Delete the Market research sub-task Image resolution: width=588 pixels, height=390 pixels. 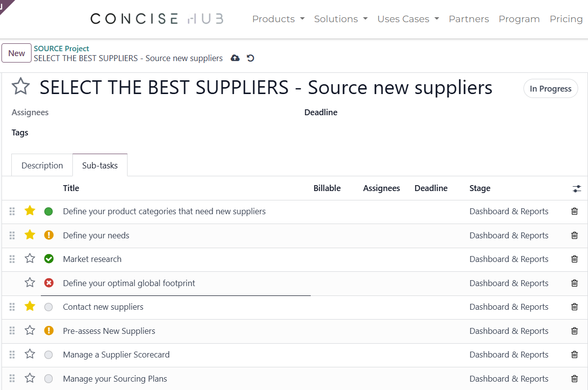pos(574,259)
